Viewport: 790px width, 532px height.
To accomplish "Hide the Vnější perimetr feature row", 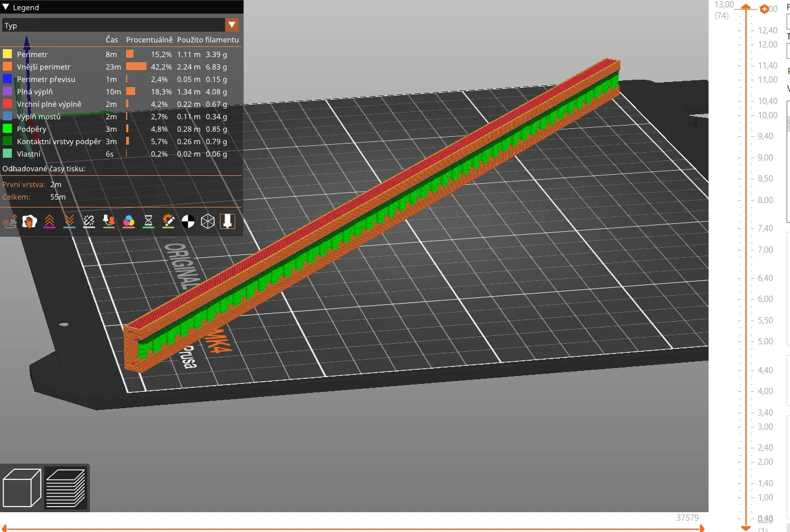I will [44, 67].
